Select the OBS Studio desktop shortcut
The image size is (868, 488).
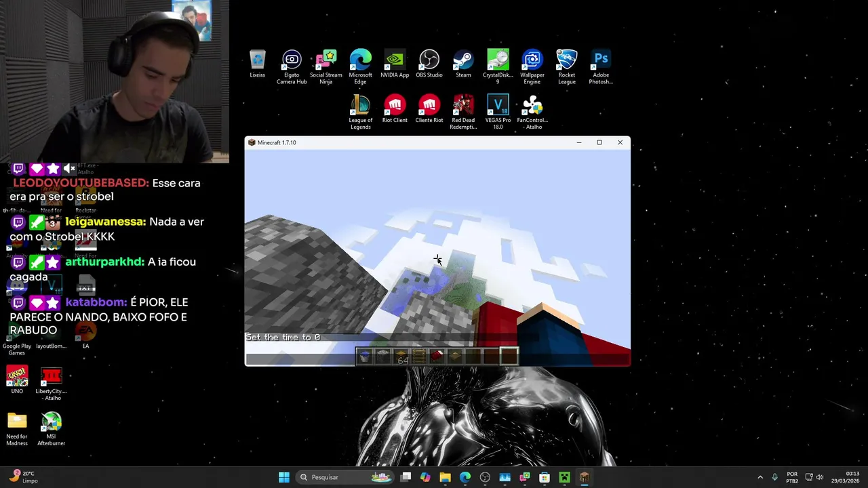click(x=429, y=64)
